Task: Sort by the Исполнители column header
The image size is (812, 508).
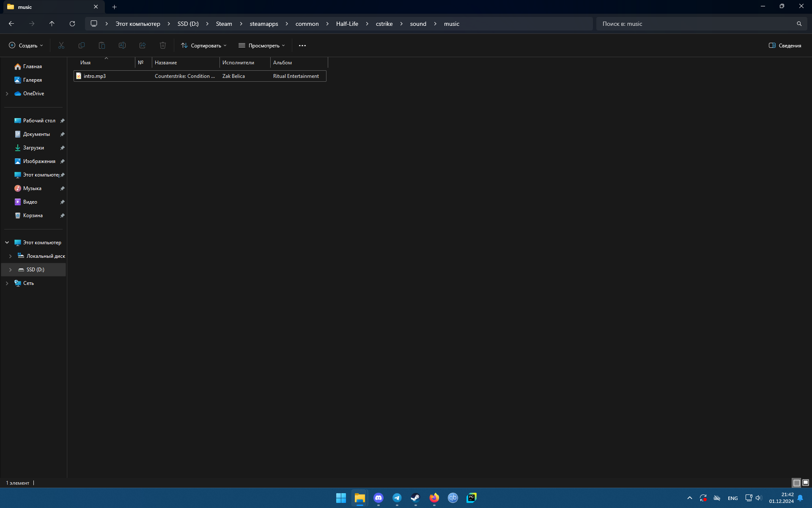Action: [x=238, y=63]
